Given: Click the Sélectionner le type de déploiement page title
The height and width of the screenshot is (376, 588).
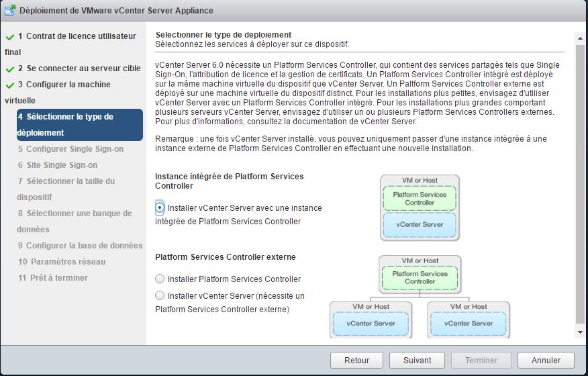Looking at the screenshot, I should (223, 35).
